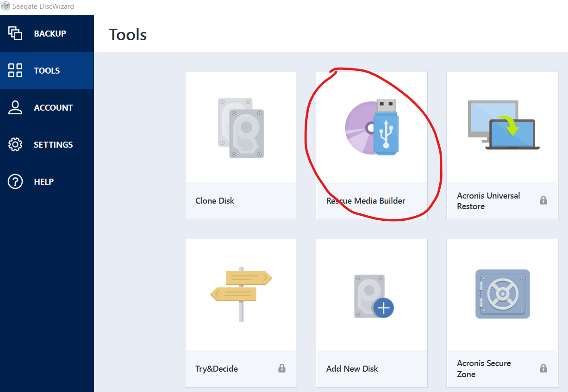This screenshot has height=392, width=568.
Task: Click the Account person icon
Action: 15,107
